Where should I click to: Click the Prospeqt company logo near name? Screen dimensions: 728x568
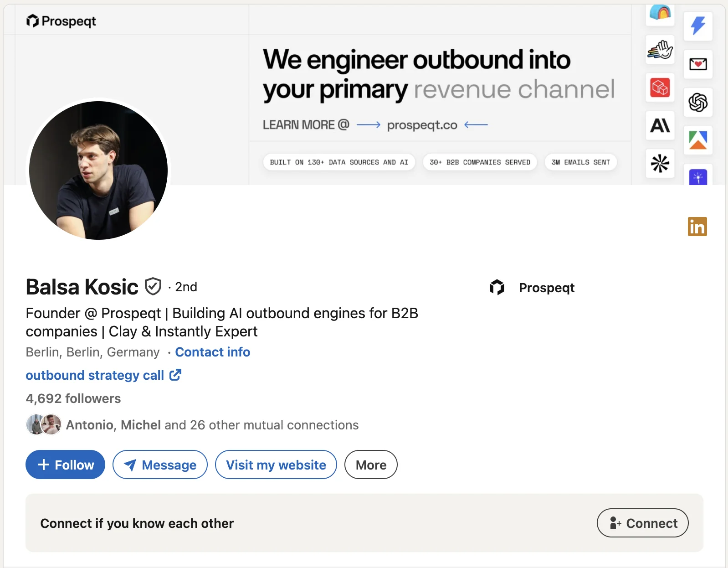497,287
